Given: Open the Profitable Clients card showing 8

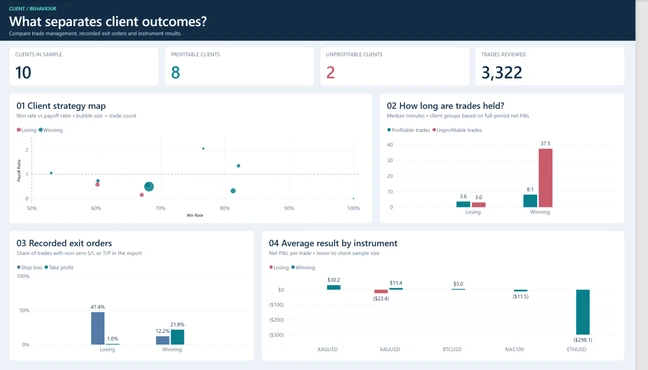Looking at the screenshot, I should point(239,66).
